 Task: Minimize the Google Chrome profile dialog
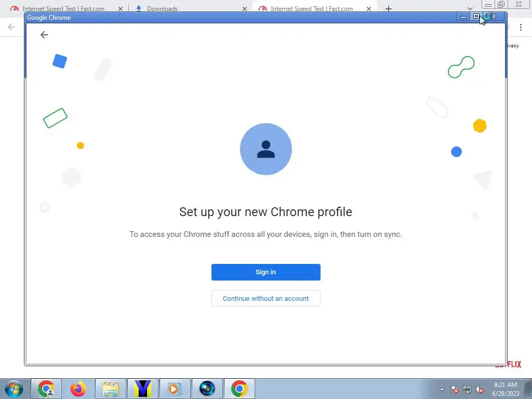click(463, 16)
